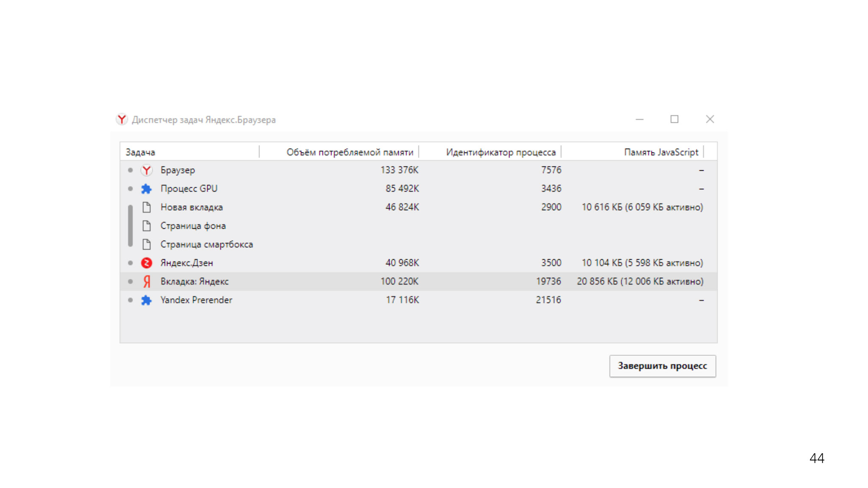Maximize the task manager window
This screenshot has height=488, width=868.
pos(674,119)
